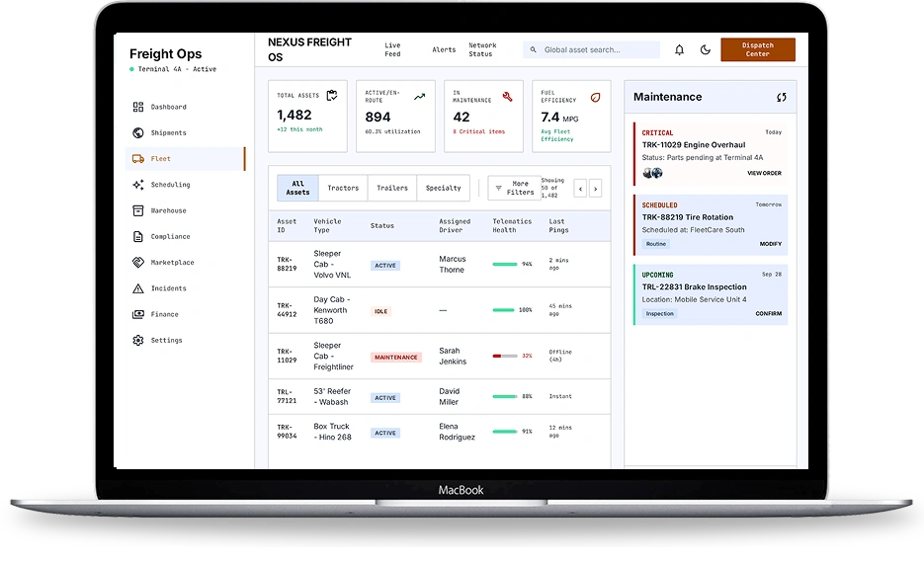Switch to the Specialty tab
The image size is (924, 567).
coord(443,188)
